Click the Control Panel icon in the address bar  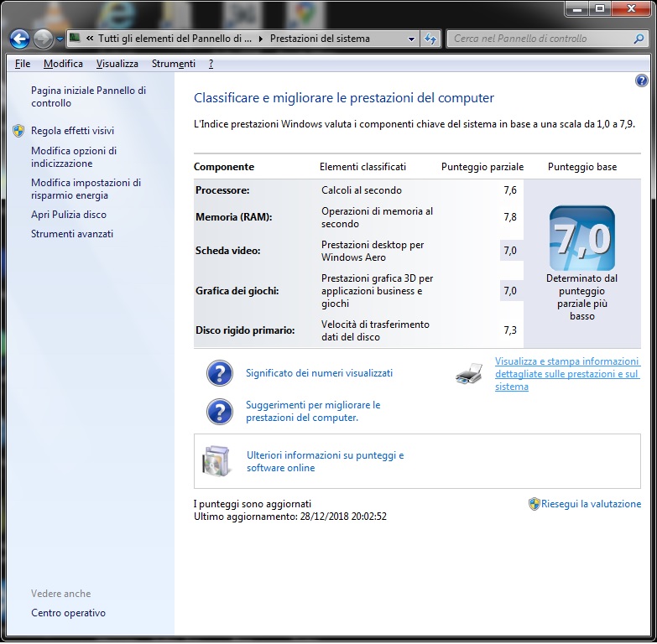75,39
